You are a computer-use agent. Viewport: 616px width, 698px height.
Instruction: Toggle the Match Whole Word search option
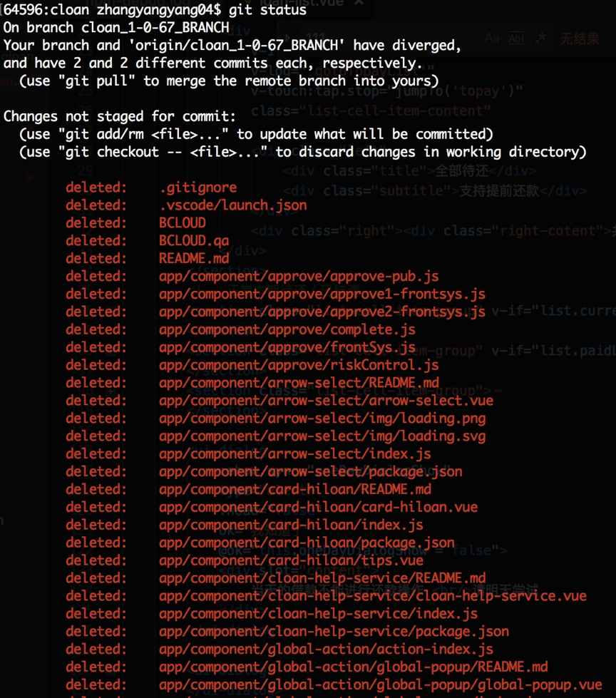[x=516, y=38]
